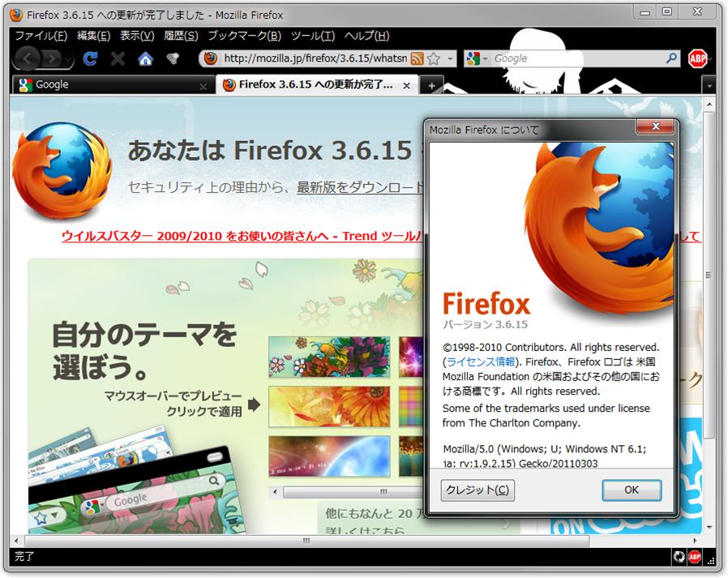Open the ツール(T) menu
This screenshot has height=578, width=728.
[312, 36]
